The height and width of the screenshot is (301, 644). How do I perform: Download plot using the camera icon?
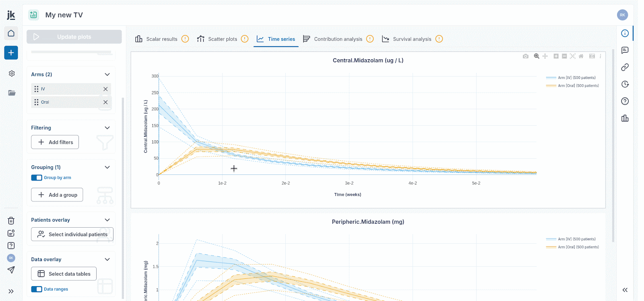tap(525, 56)
